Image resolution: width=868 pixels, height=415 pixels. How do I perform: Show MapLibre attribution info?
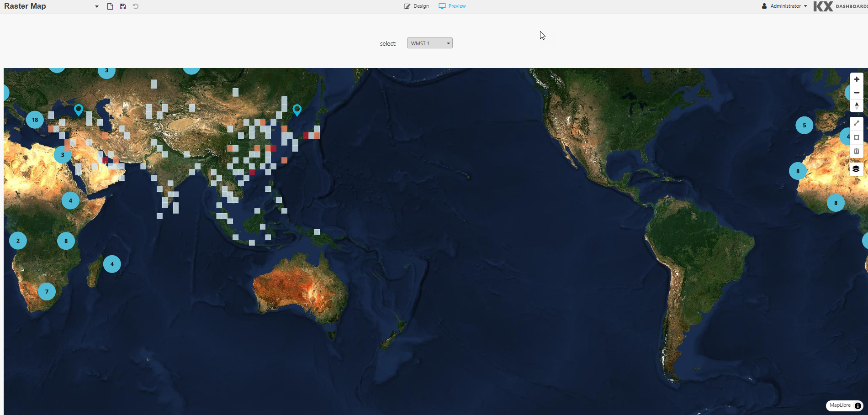tap(858, 405)
